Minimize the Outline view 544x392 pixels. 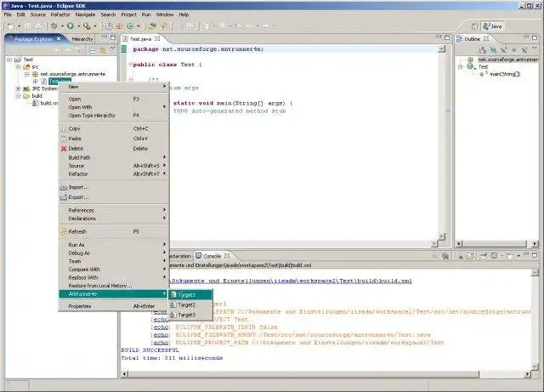click(526, 37)
